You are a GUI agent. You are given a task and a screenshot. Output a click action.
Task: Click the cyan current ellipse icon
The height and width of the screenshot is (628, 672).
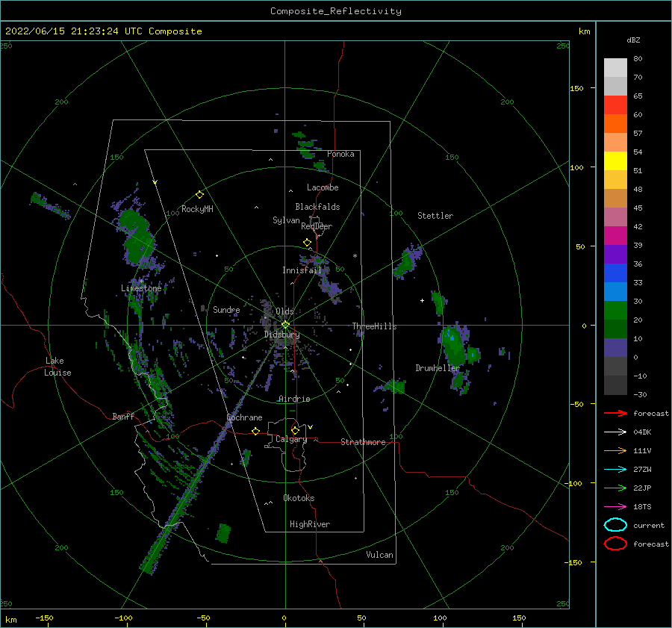click(615, 525)
